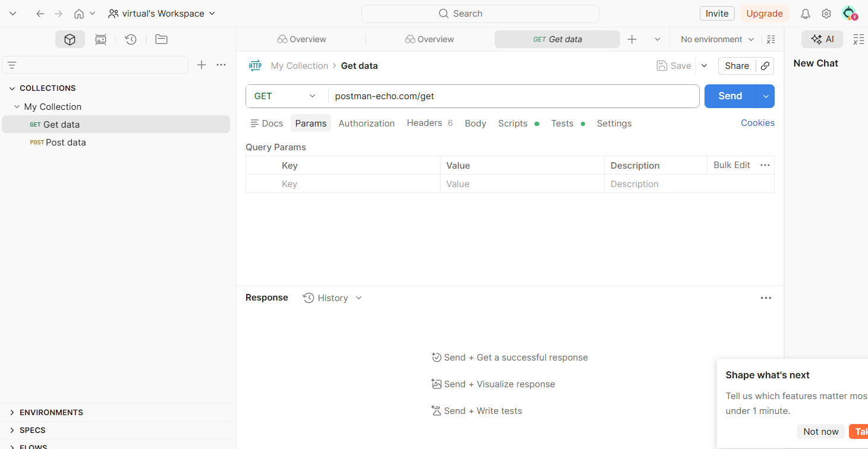
Task: Go back with the left arrow icon
Action: click(40, 14)
